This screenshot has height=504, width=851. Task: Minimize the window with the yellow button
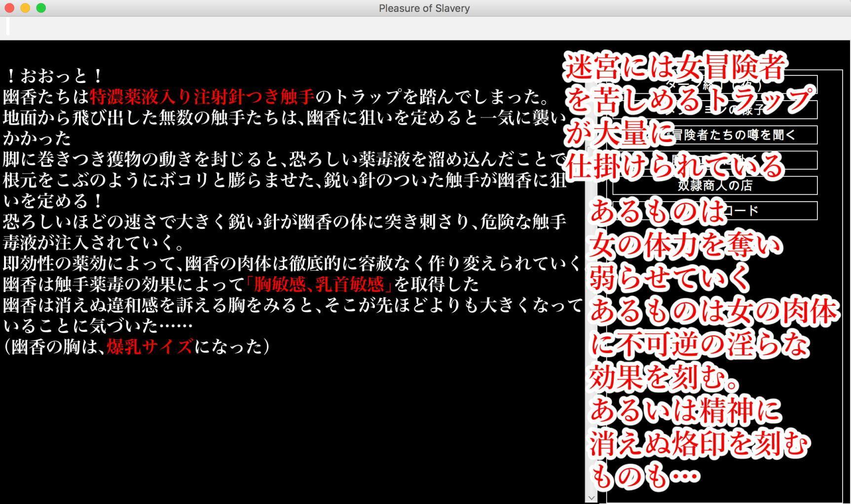(x=25, y=8)
